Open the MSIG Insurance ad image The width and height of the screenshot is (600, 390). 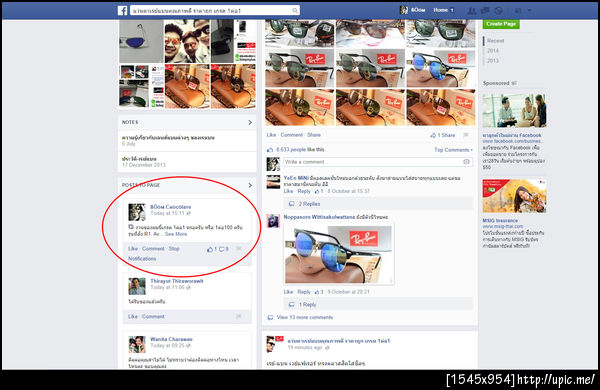click(x=514, y=196)
